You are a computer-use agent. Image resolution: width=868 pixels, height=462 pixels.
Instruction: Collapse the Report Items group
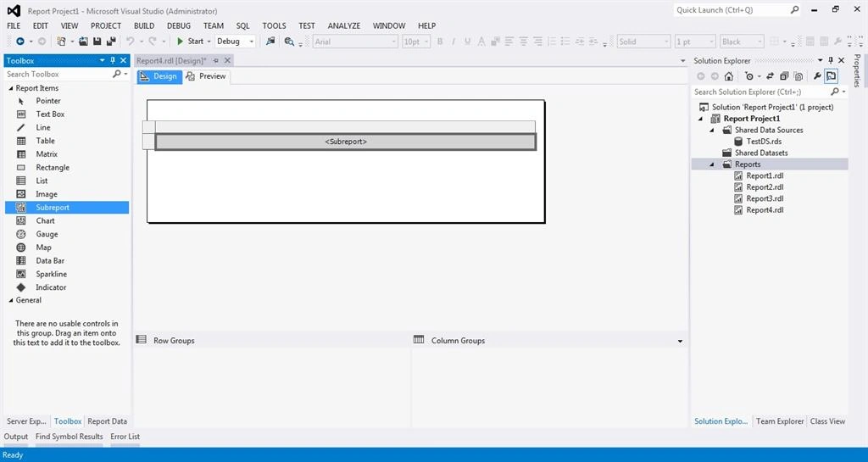coord(10,88)
